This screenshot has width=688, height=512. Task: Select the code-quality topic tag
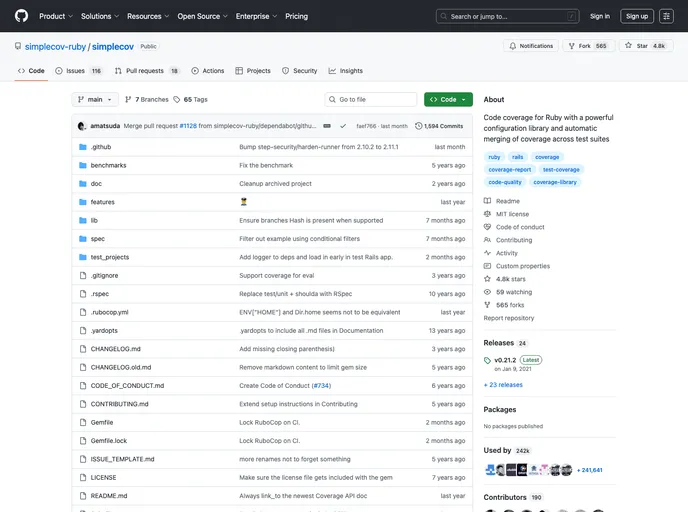click(505, 182)
